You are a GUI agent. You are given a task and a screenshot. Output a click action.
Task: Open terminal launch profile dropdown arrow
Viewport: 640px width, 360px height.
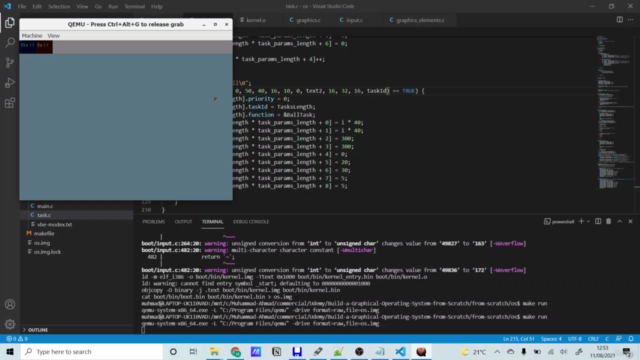[588, 222]
